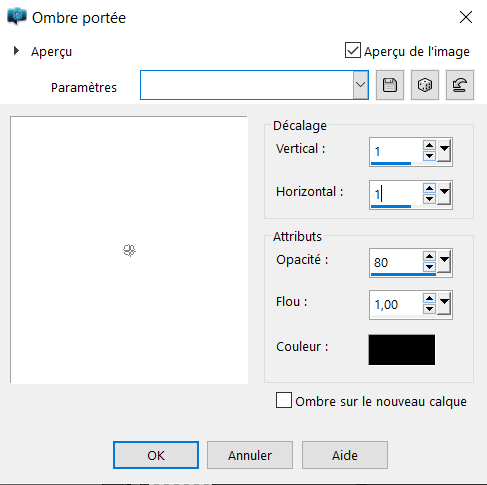Click the Annuler button
The height and width of the screenshot is (485, 487).
[250, 455]
